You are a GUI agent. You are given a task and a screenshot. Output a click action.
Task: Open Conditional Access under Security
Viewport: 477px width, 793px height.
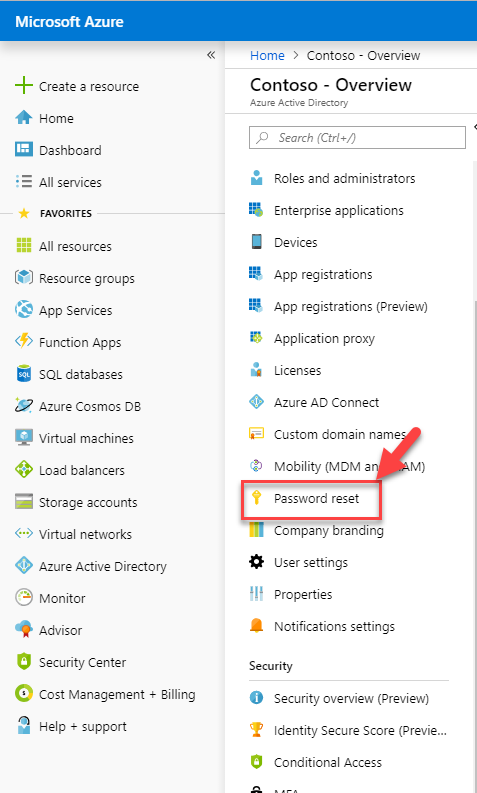(328, 762)
